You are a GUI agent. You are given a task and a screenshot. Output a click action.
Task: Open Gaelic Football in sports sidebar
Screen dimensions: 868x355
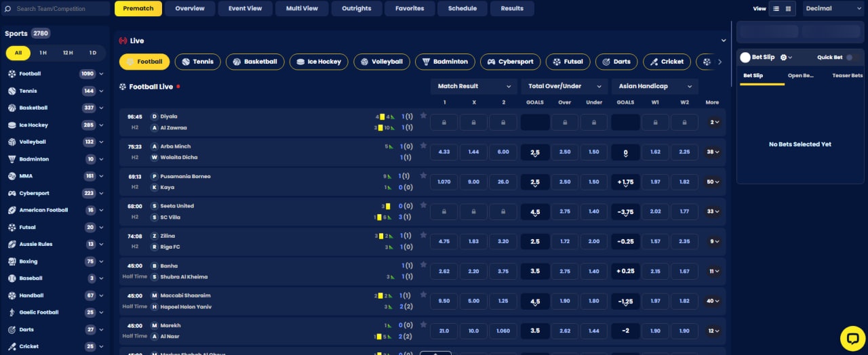coord(54,312)
